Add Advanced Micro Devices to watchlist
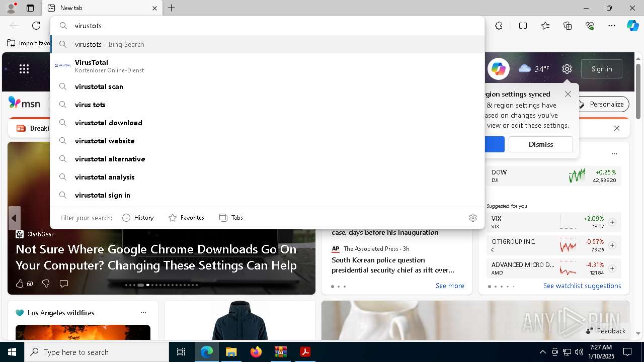Screen dimensions: 644x362 [612, 268]
